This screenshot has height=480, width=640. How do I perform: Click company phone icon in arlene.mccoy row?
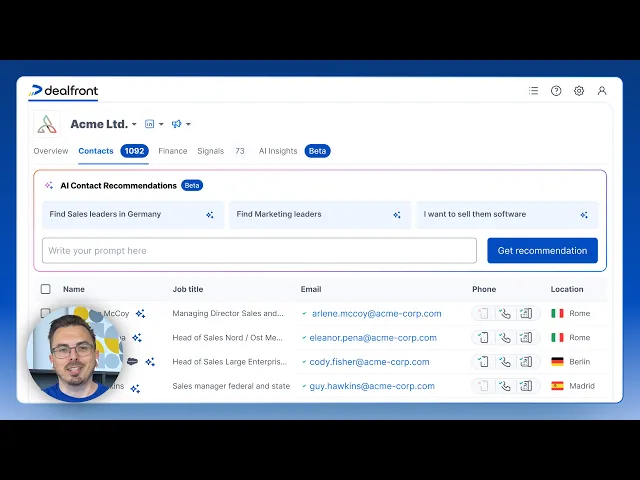click(x=526, y=313)
